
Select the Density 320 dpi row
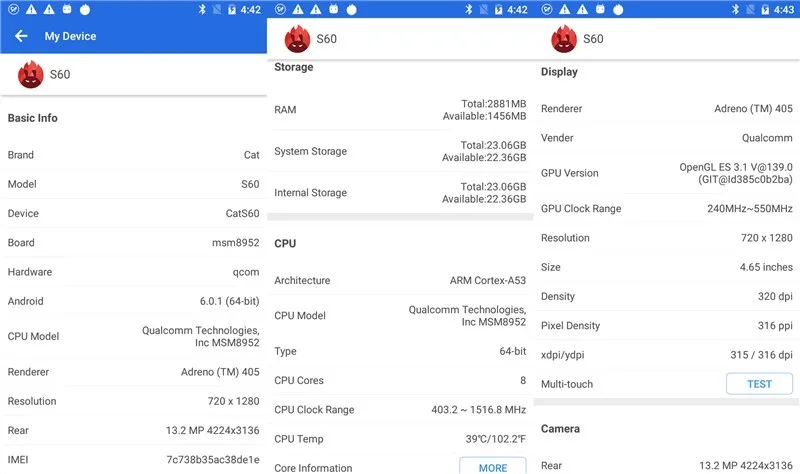pos(667,296)
